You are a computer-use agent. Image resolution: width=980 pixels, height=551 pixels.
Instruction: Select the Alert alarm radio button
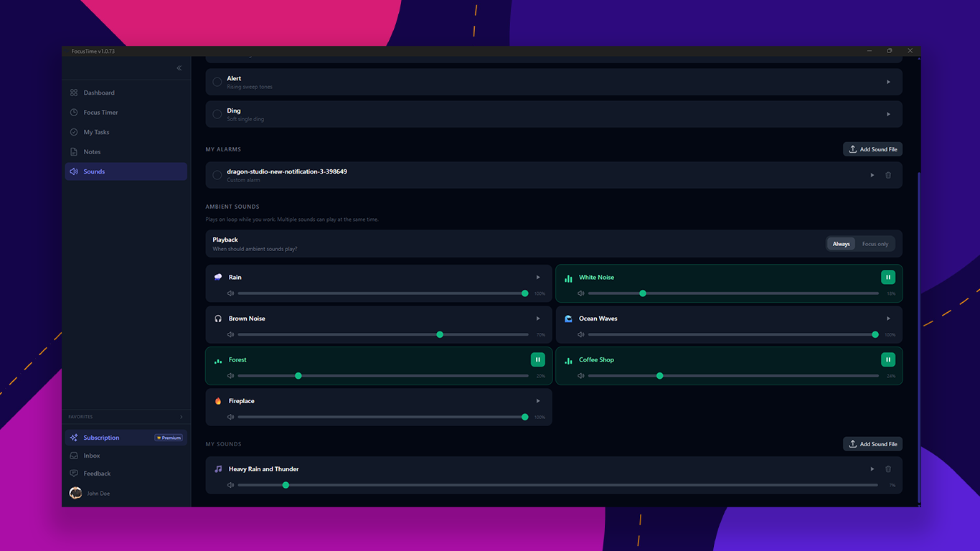217,82
